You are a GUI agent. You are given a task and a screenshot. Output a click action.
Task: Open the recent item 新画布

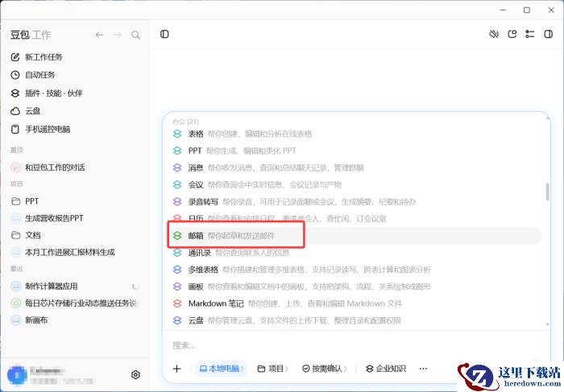point(75,320)
